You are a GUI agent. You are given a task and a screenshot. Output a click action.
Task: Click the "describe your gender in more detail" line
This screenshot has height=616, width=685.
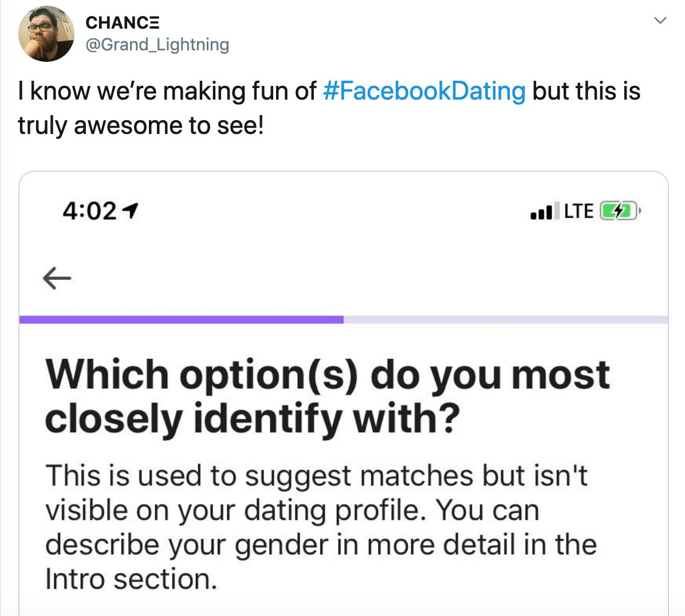coord(321,544)
